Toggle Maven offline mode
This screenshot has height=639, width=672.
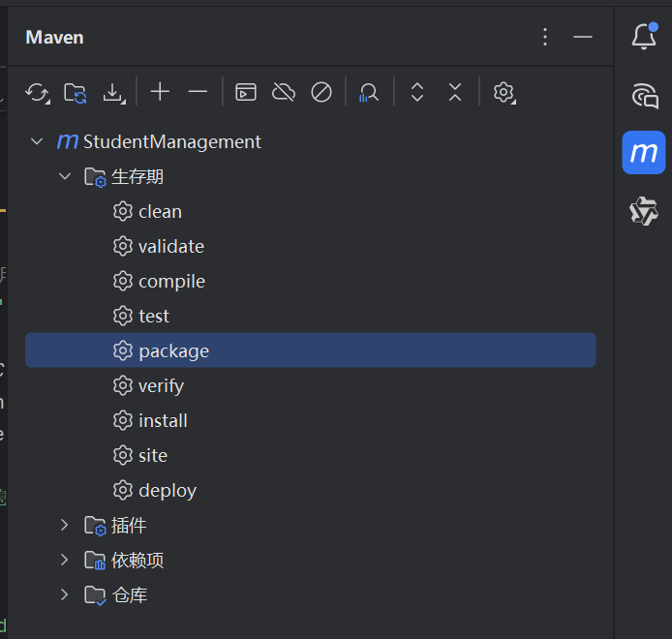(284, 92)
